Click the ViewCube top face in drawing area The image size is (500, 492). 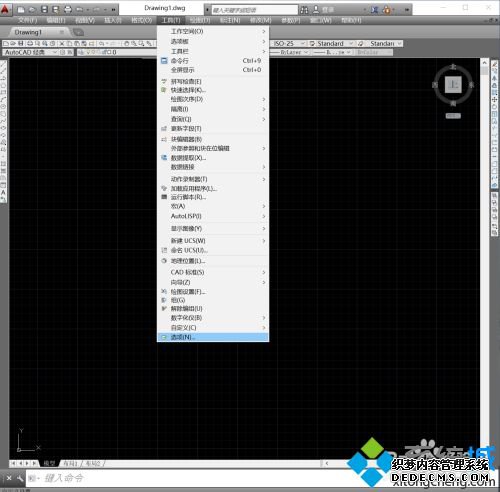tap(453, 85)
